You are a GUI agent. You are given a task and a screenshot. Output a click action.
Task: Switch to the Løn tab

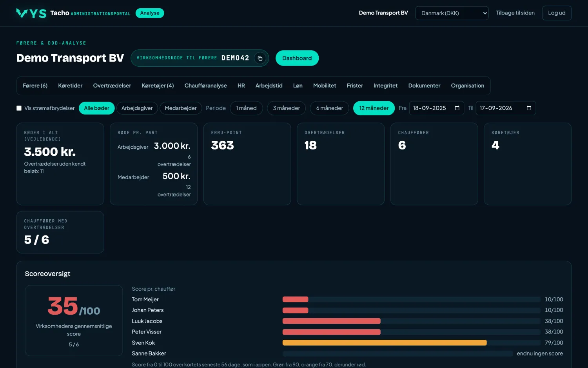pos(298,86)
